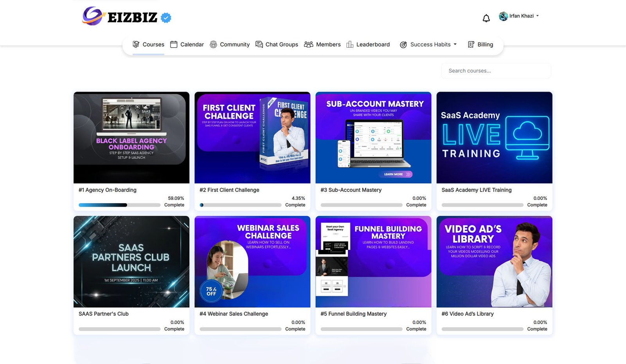Select the Chat Groups speech bubble icon

[x=259, y=44]
